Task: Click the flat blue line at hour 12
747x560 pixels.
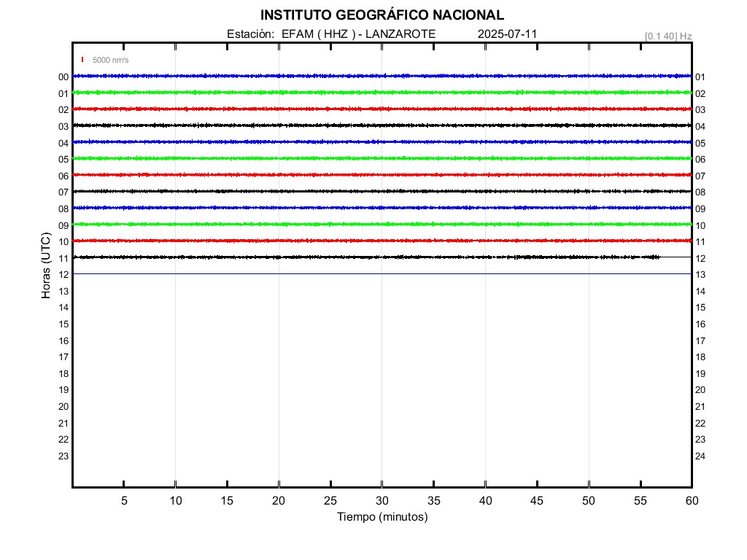Action: coord(382,274)
